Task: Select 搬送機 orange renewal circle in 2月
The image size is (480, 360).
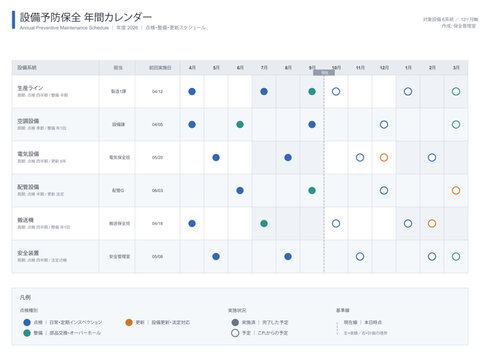Action: pos(432,223)
